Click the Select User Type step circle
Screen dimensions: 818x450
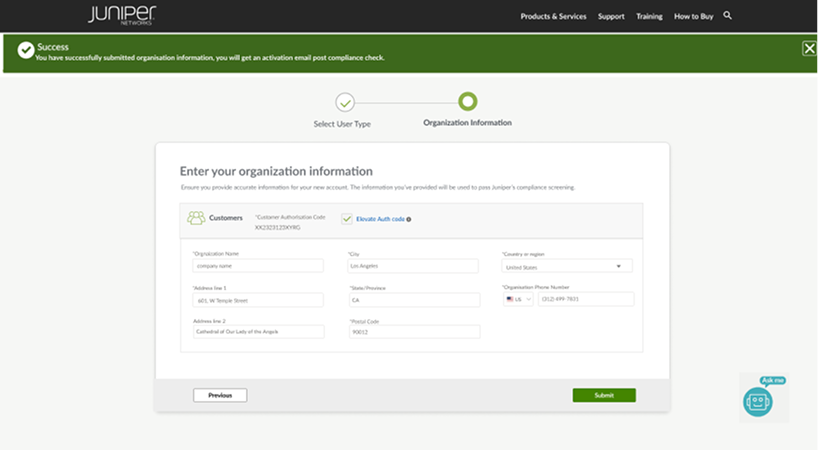point(345,103)
